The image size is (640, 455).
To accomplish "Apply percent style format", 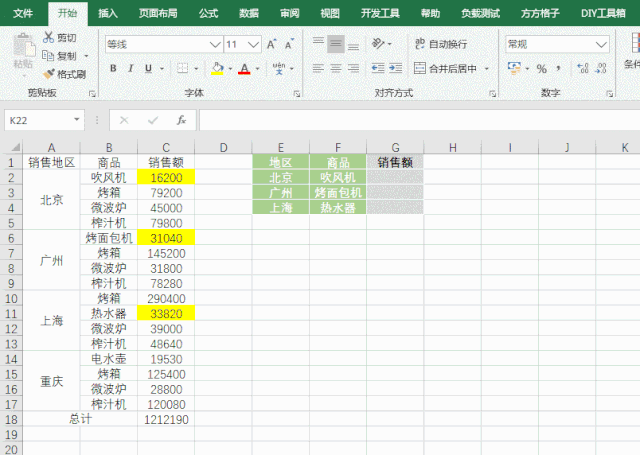I will pos(542,69).
